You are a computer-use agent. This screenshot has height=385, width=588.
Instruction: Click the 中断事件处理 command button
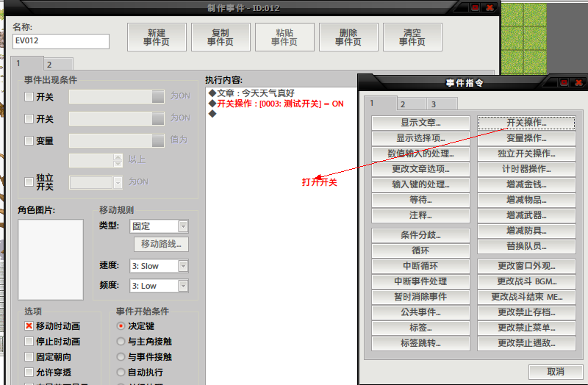[420, 281]
